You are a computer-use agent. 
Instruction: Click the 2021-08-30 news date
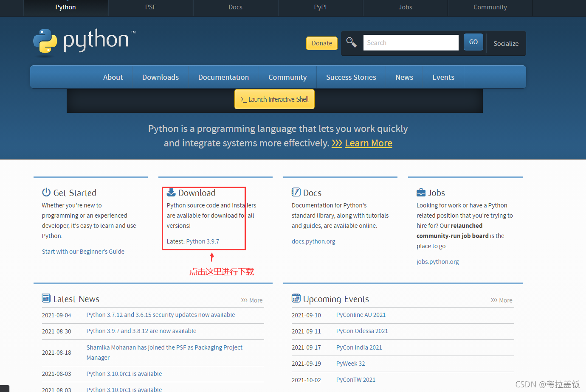(x=56, y=331)
